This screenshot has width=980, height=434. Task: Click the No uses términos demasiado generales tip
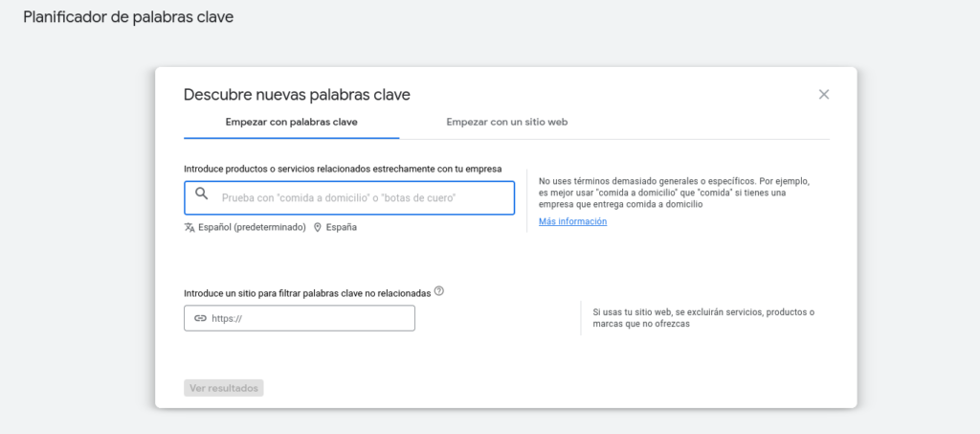[x=674, y=192]
